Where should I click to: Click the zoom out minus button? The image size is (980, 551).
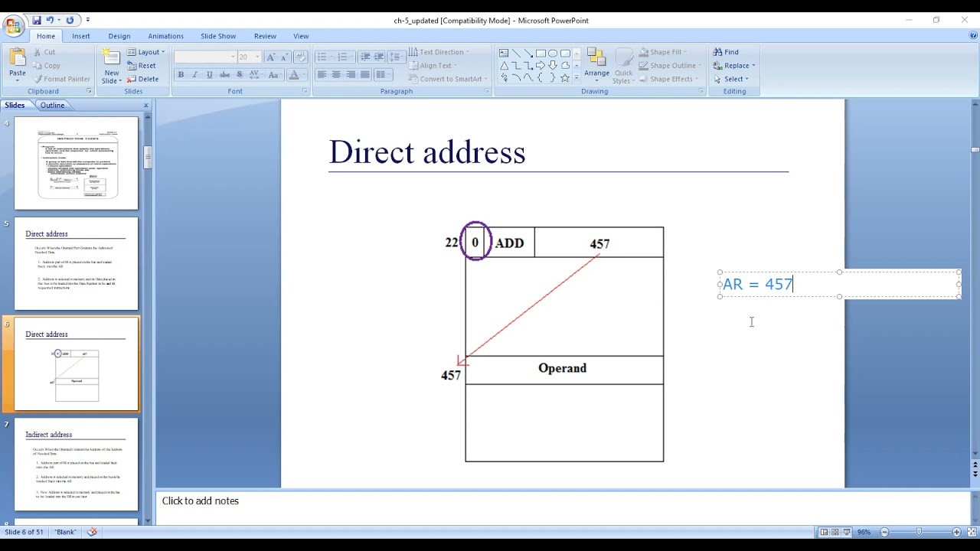pos(884,532)
